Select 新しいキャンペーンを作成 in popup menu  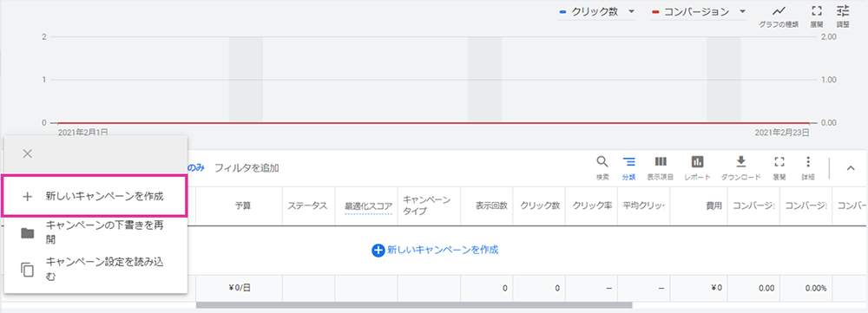(95, 196)
